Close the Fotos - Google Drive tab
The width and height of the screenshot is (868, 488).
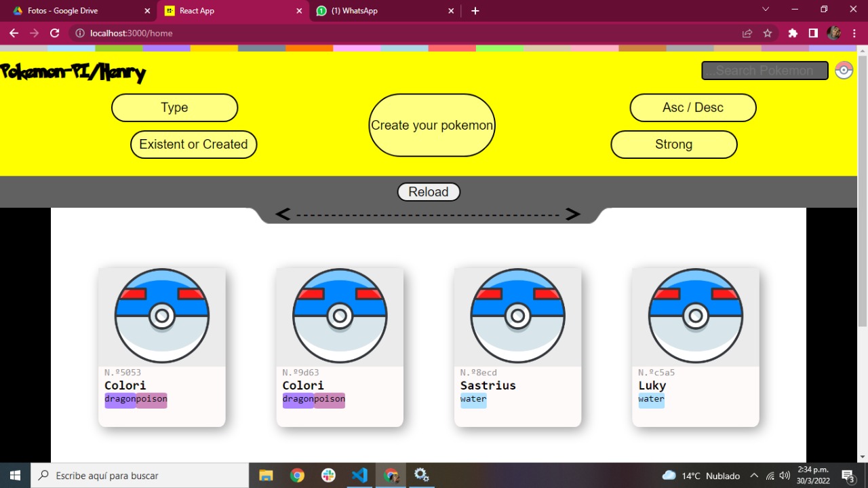[x=147, y=11]
